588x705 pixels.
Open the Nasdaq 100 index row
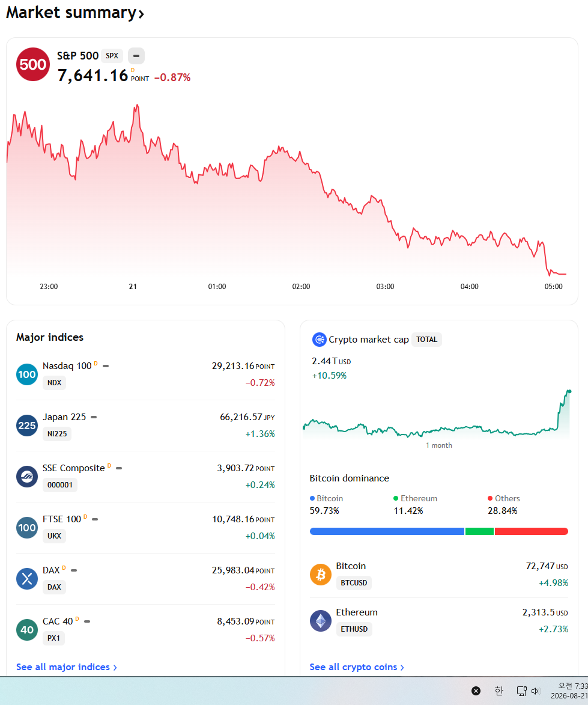(145, 374)
